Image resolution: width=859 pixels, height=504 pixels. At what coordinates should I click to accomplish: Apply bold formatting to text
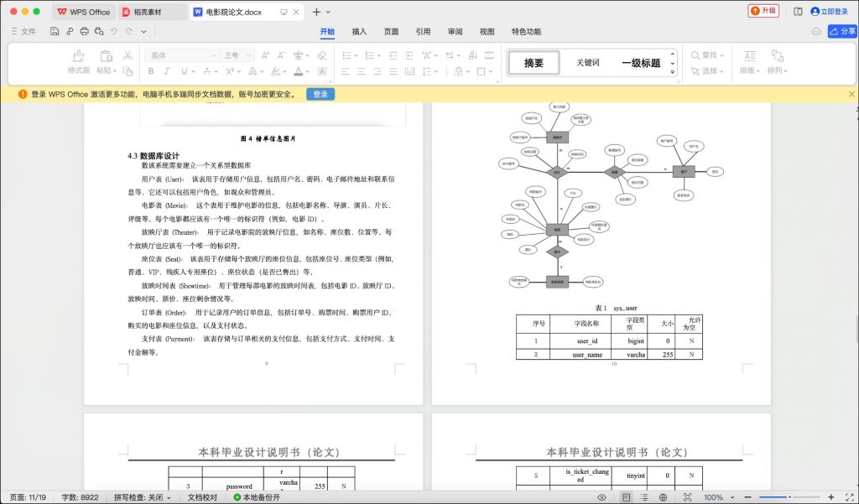tap(151, 71)
